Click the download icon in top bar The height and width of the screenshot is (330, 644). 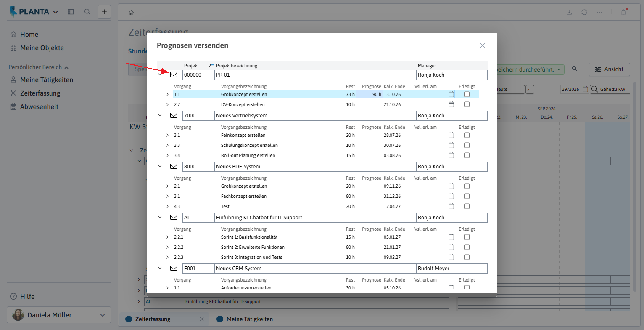point(569,12)
